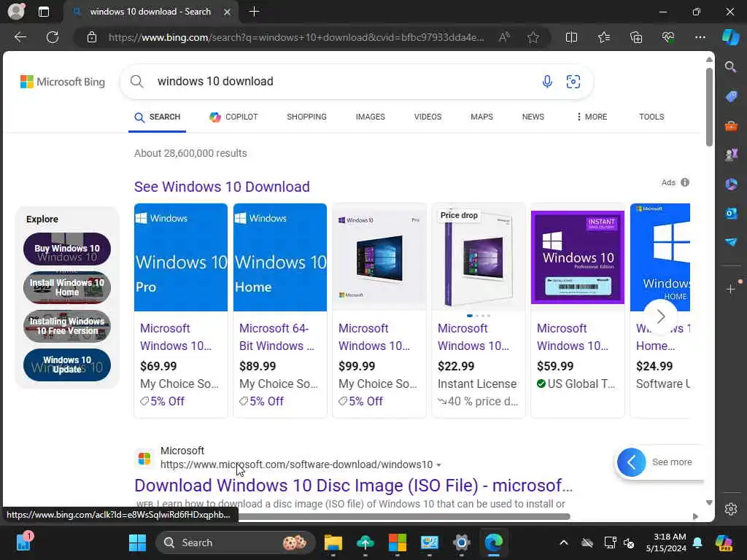Show hidden system tray icons chevron
This screenshot has height=560, width=747.
pyautogui.click(x=564, y=542)
